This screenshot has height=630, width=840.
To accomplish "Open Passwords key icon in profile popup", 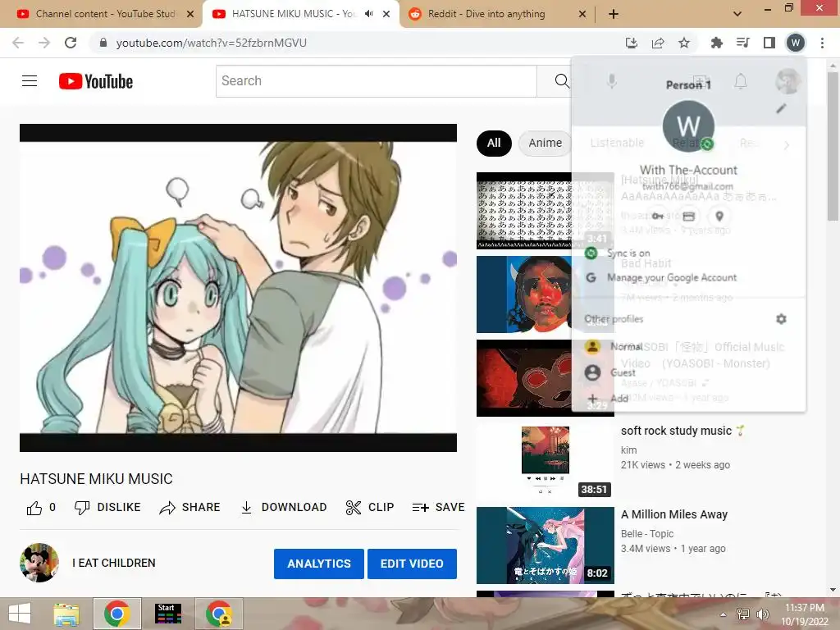I will [x=657, y=217].
